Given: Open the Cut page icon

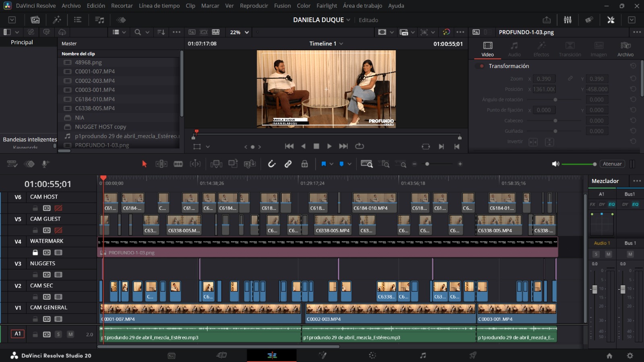Looking at the screenshot, I should 222,355.
